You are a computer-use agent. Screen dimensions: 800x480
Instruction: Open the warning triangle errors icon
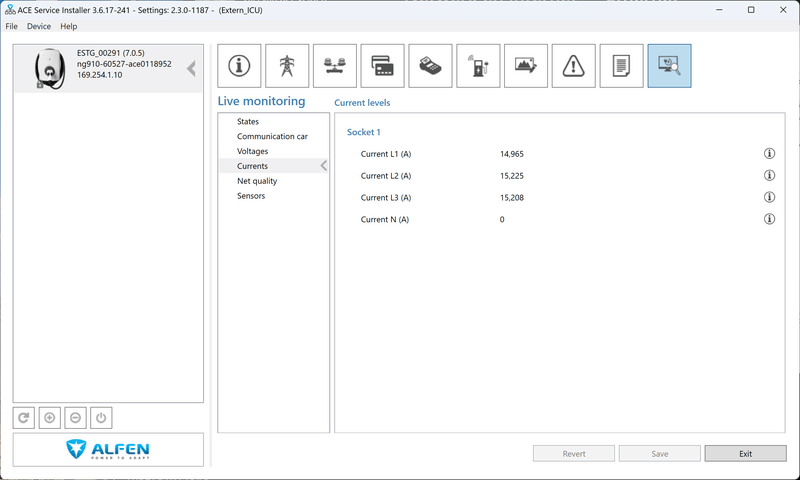[x=573, y=66]
